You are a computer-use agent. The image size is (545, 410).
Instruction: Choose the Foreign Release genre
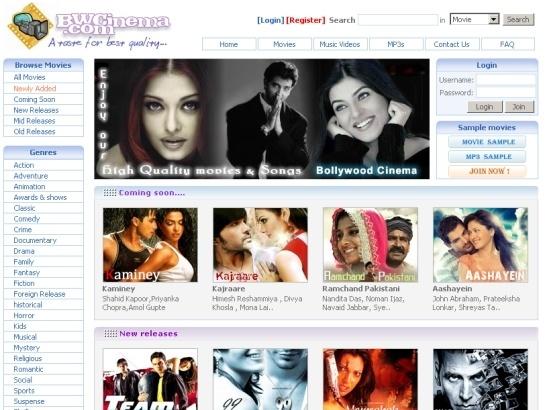[39, 294]
